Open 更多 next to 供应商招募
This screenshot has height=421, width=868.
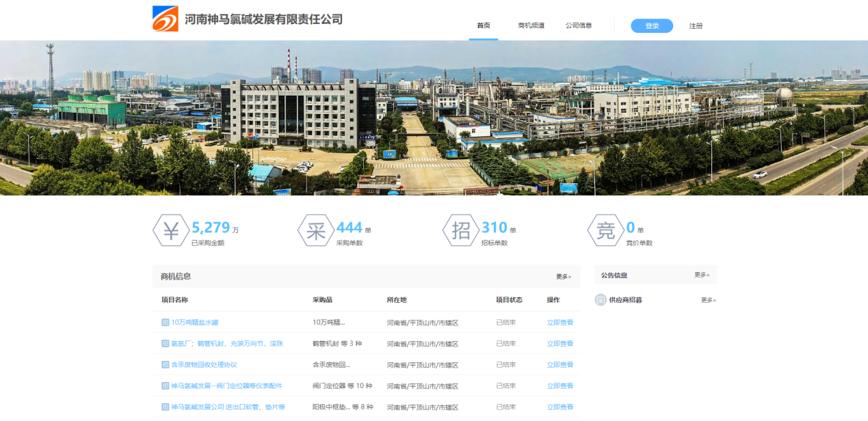[709, 300]
